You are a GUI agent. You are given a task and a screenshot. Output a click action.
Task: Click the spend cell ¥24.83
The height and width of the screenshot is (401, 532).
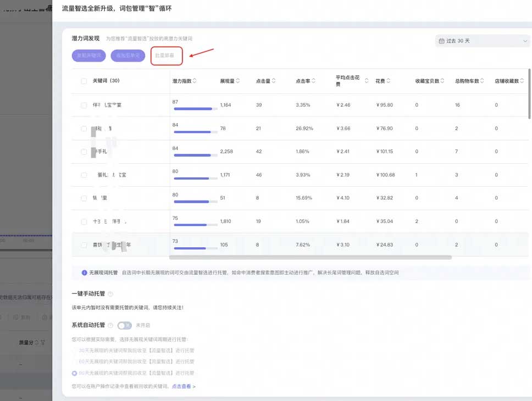pyautogui.click(x=384, y=245)
